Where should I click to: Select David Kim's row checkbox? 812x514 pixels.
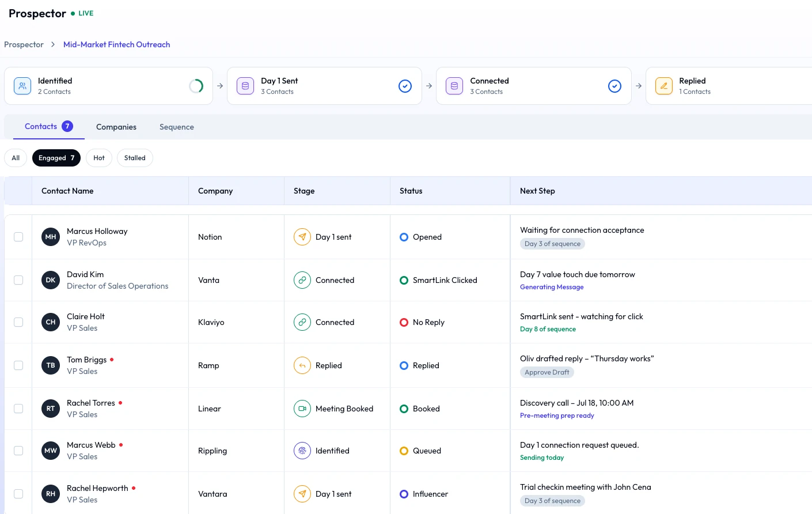coord(18,280)
